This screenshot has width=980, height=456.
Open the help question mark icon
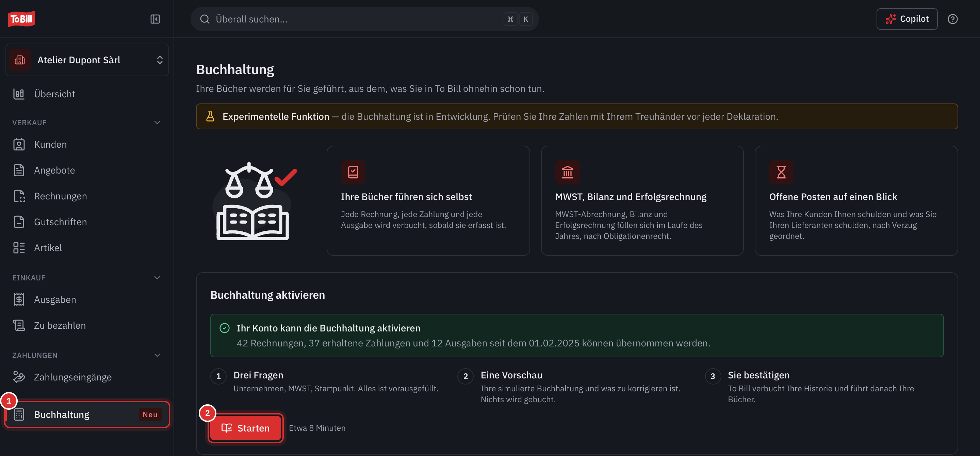952,19
